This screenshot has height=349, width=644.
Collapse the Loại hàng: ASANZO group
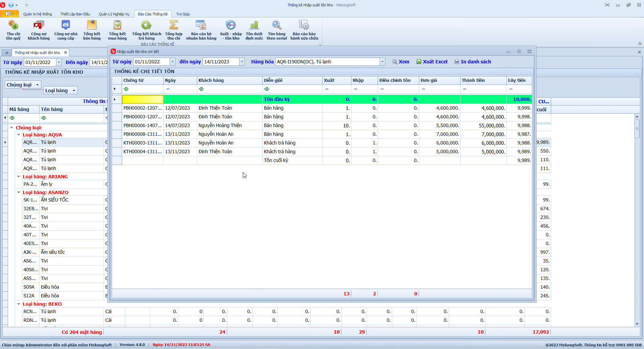pos(19,192)
